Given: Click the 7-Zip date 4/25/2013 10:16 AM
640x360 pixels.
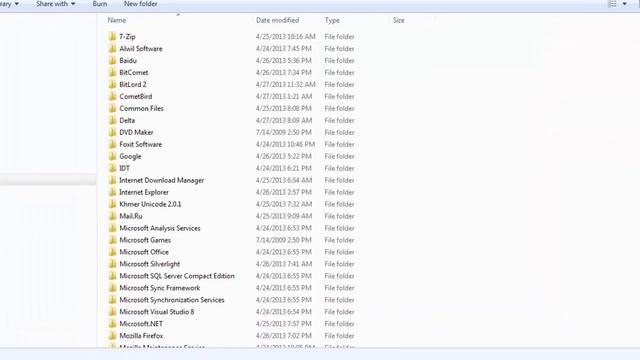Looking at the screenshot, I should [286, 36].
